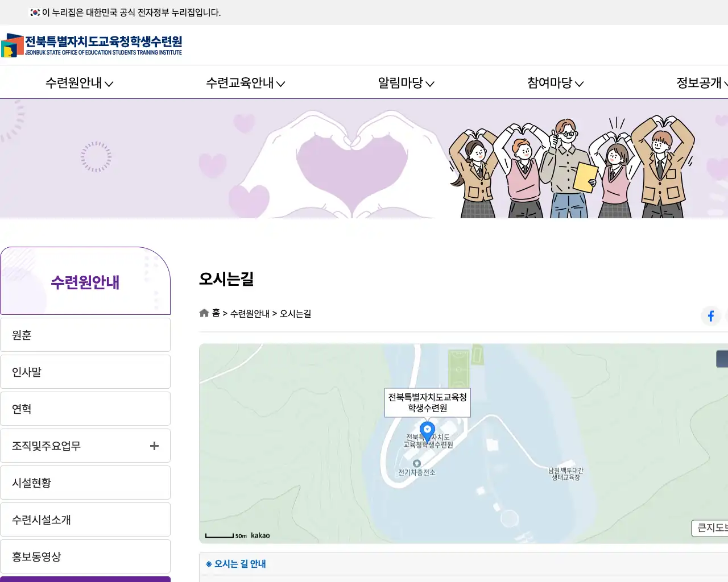Select the 수련교육안내 menu item

[x=245, y=83]
